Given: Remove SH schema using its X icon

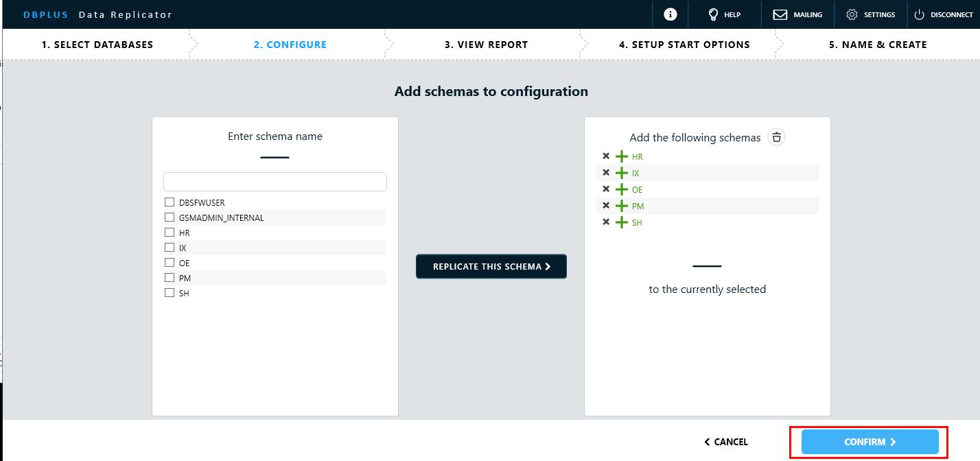Looking at the screenshot, I should (606, 222).
